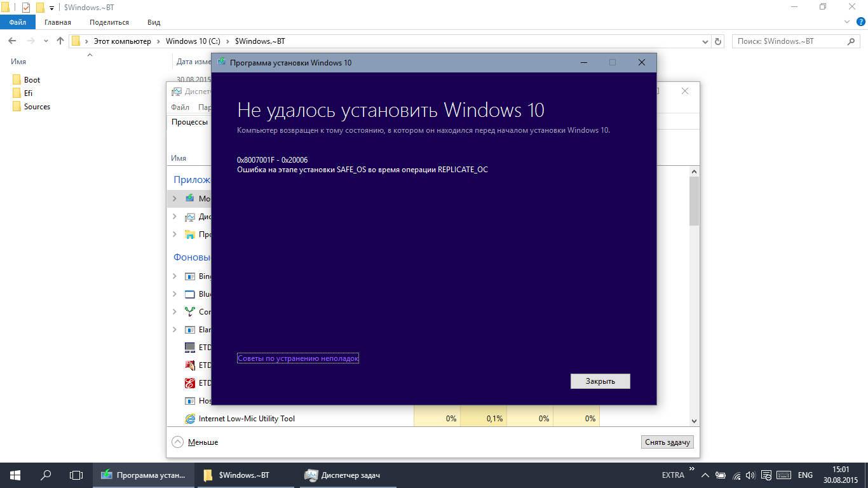Select the Вид ribbon tab
The image size is (868, 488).
click(154, 22)
